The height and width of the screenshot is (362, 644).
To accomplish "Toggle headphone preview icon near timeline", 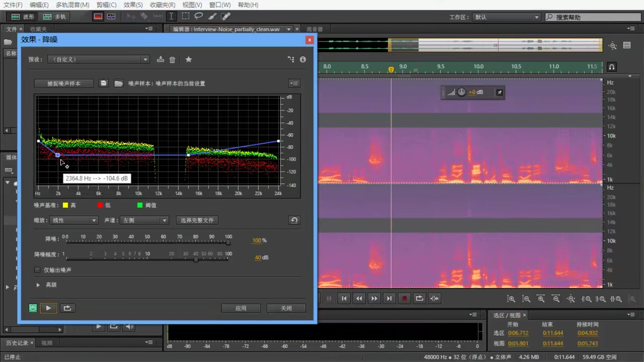I will pyautogui.click(x=612, y=67).
